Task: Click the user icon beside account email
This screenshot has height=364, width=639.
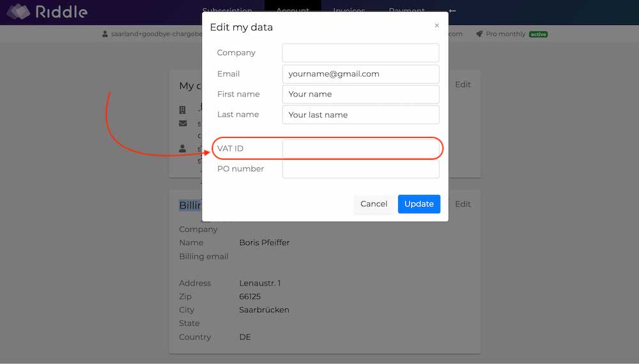Action: coord(105,34)
